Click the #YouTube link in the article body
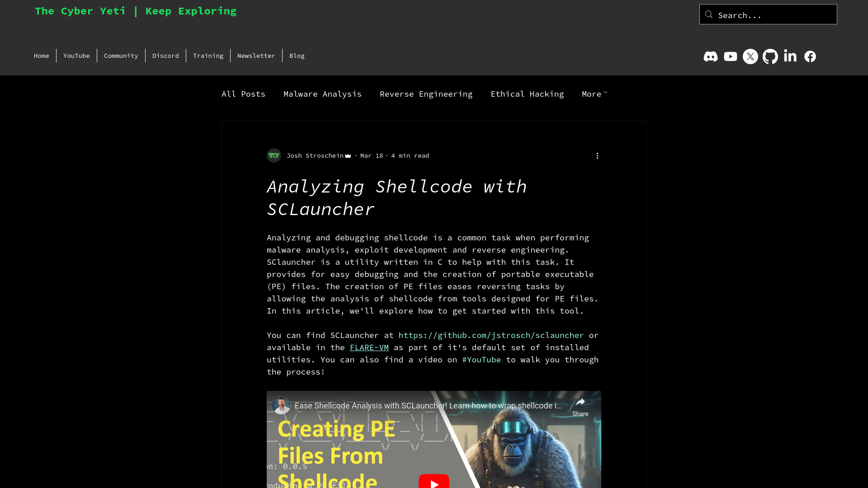The height and width of the screenshot is (488, 868). tap(481, 359)
